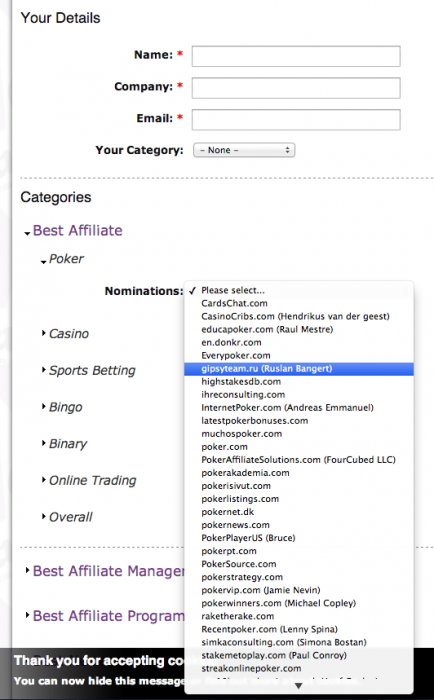The image size is (434, 700).
Task: Expand the Sports Betting subcategory
Action: [88, 371]
